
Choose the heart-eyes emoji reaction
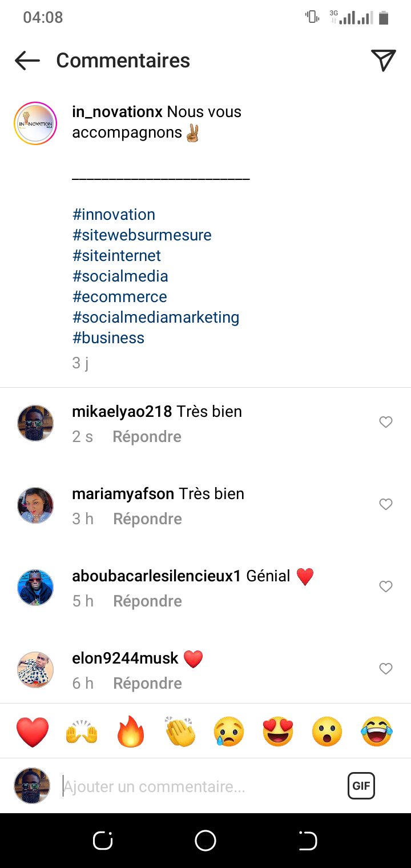pos(278,732)
